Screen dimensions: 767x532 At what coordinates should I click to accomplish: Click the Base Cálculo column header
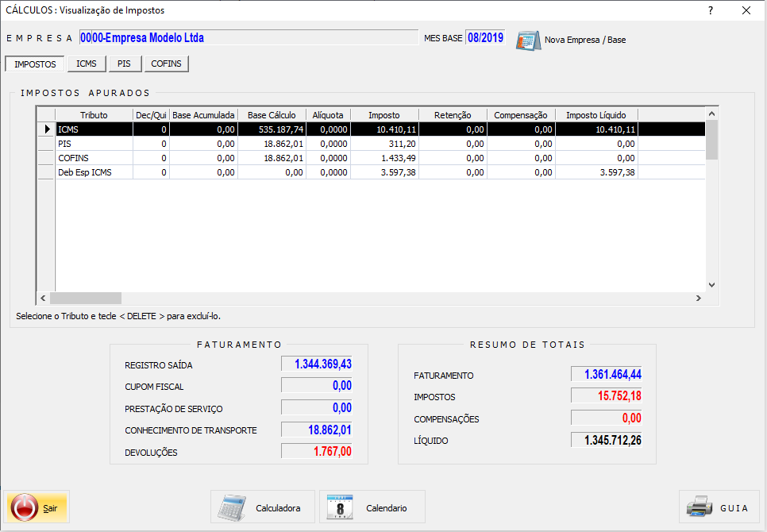click(272, 115)
